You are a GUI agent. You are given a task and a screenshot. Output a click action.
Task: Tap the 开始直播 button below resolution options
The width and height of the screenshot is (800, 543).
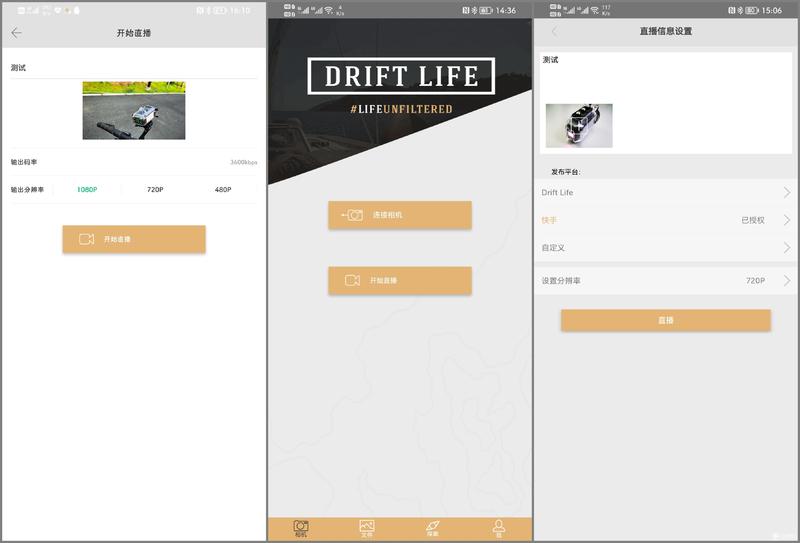[x=134, y=239]
